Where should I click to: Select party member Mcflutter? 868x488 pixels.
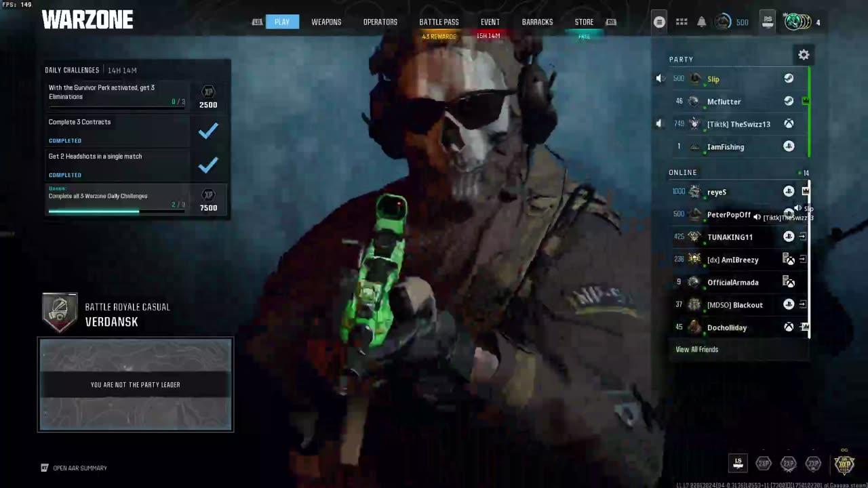(738, 101)
